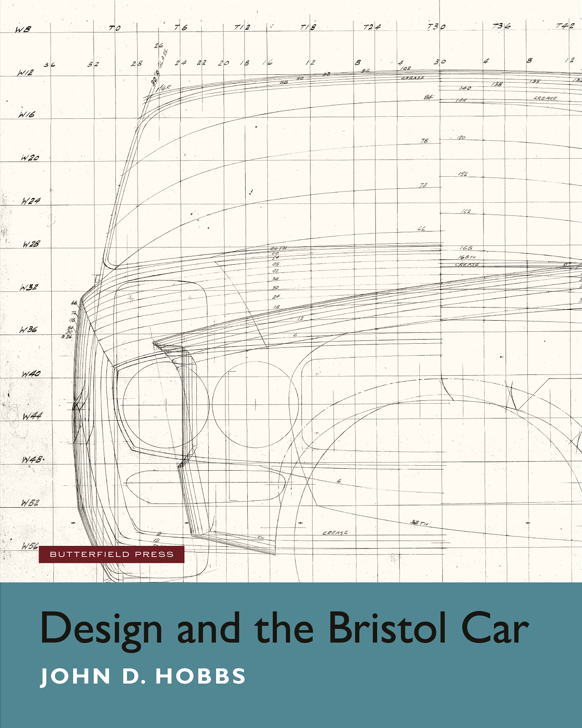Screen dimensions: 582x728
Task: Click the 'W40' grid label
Action: click(31, 374)
